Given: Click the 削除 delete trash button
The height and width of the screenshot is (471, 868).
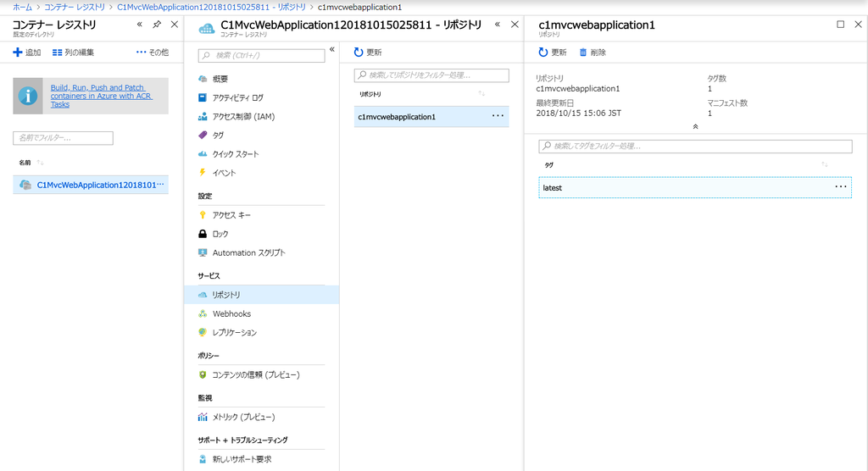Looking at the screenshot, I should pyautogui.click(x=593, y=52).
